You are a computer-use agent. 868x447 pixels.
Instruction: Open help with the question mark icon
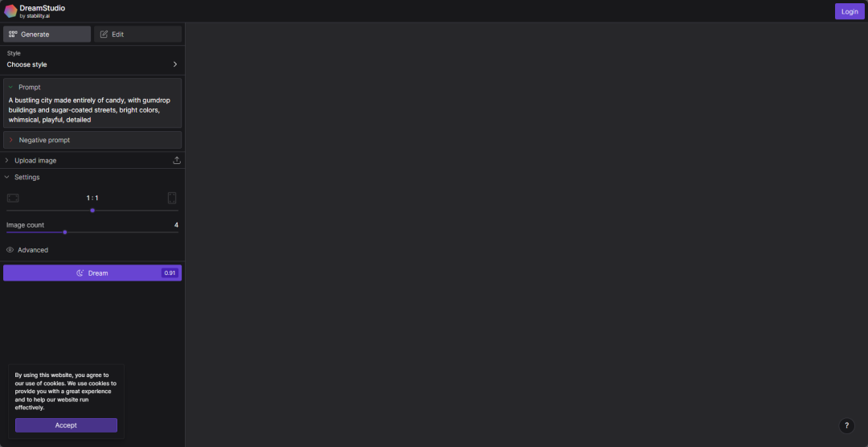tap(846, 425)
